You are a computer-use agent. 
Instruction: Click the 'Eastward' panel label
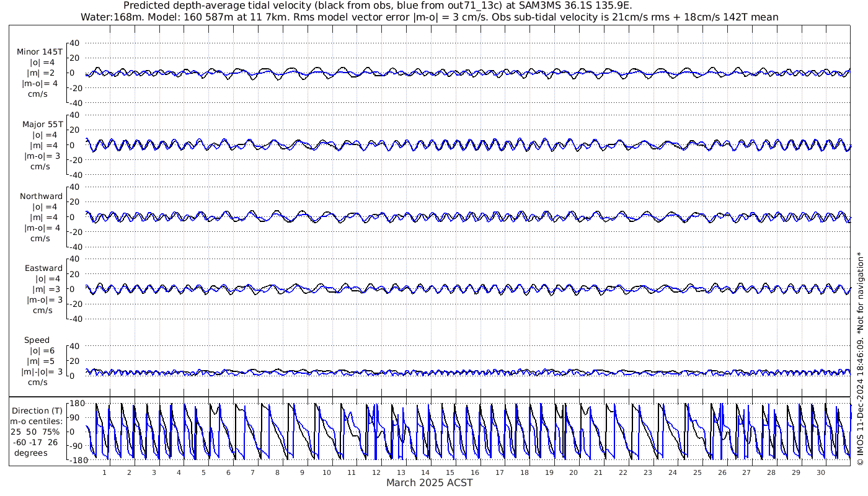(x=43, y=268)
